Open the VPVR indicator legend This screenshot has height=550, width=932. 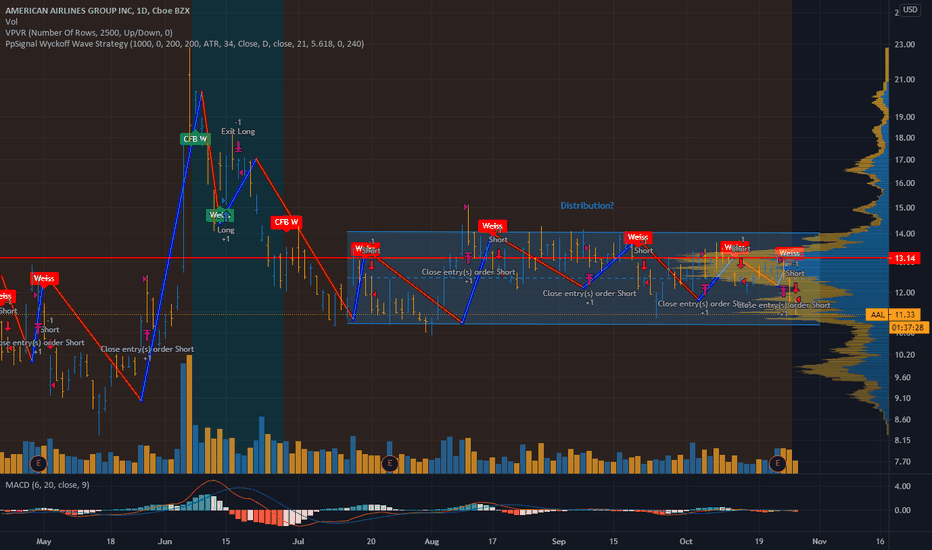[89, 33]
